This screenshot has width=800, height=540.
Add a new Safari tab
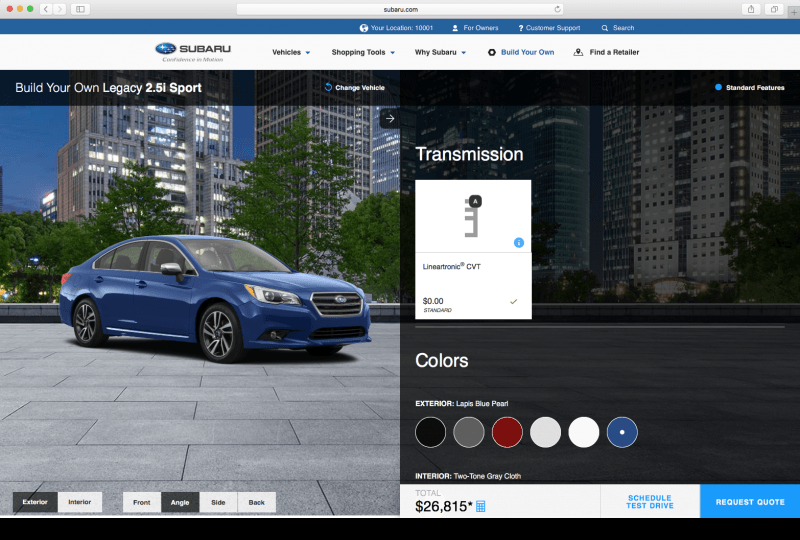click(x=794, y=12)
